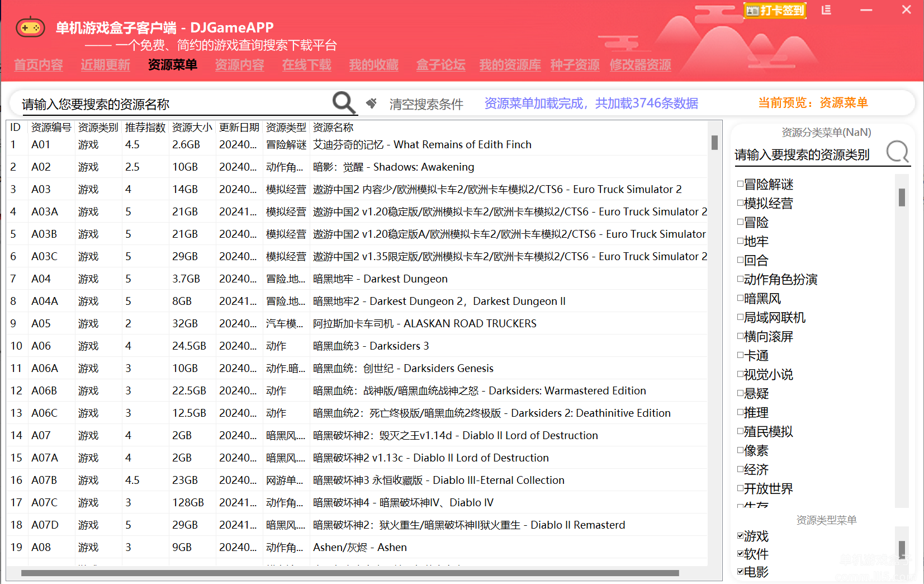Viewport: 924px width, 584px height.
Task: Click the category list's vertical scrollbar thumb
Action: [902, 197]
